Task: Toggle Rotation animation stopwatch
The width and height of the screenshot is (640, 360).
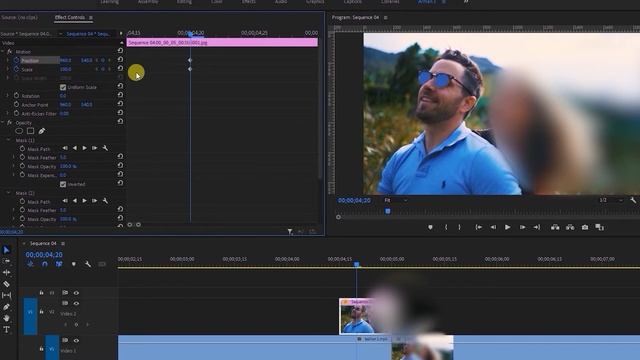Action: pos(16,96)
